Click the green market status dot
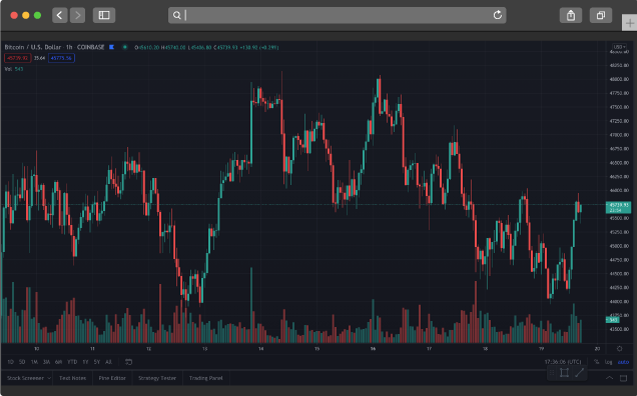This screenshot has width=637, height=396. click(125, 47)
